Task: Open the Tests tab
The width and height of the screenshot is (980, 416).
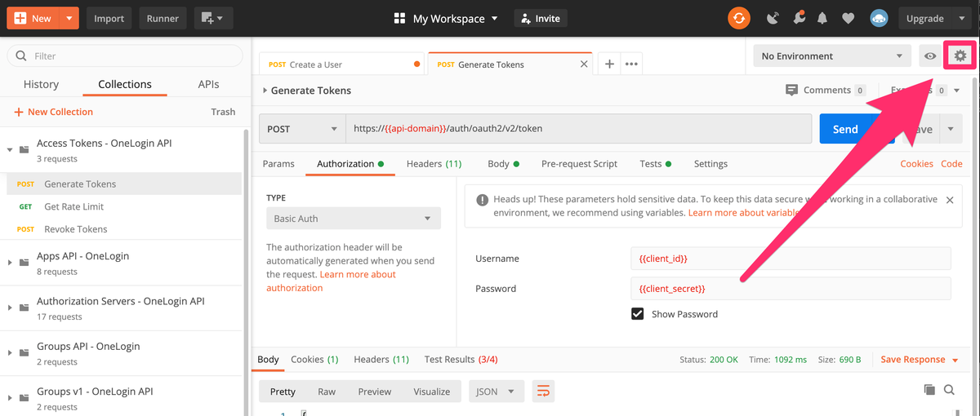Action: click(x=655, y=164)
